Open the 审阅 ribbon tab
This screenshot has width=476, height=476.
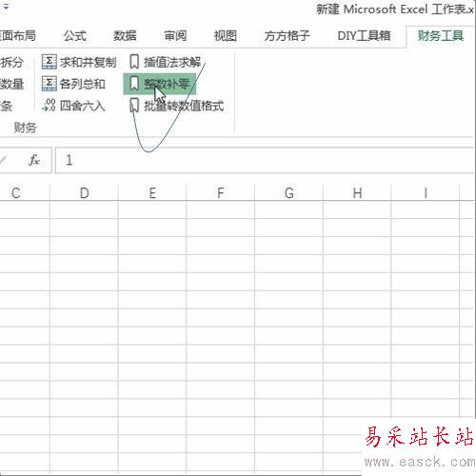coord(175,36)
